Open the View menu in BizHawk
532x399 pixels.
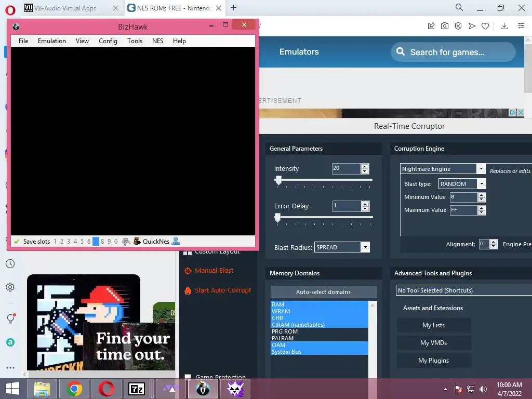pyautogui.click(x=82, y=41)
